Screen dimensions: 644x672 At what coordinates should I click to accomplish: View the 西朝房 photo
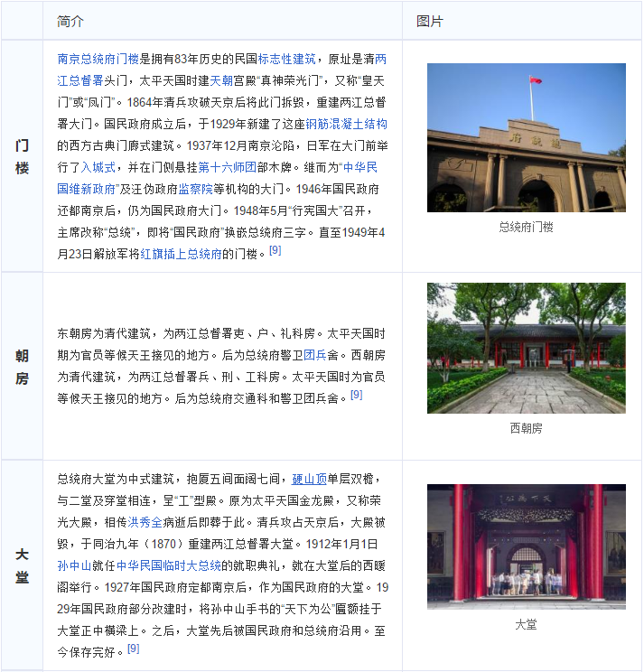click(527, 348)
